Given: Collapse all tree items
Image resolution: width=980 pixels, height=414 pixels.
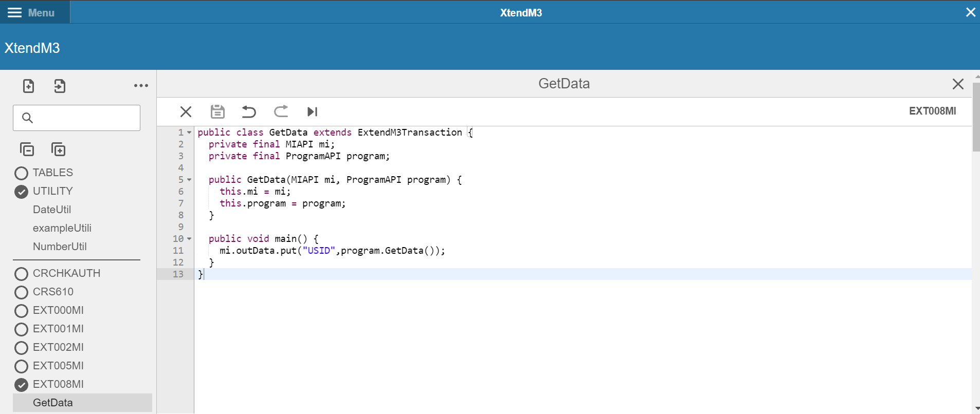Looking at the screenshot, I should pos(27,149).
